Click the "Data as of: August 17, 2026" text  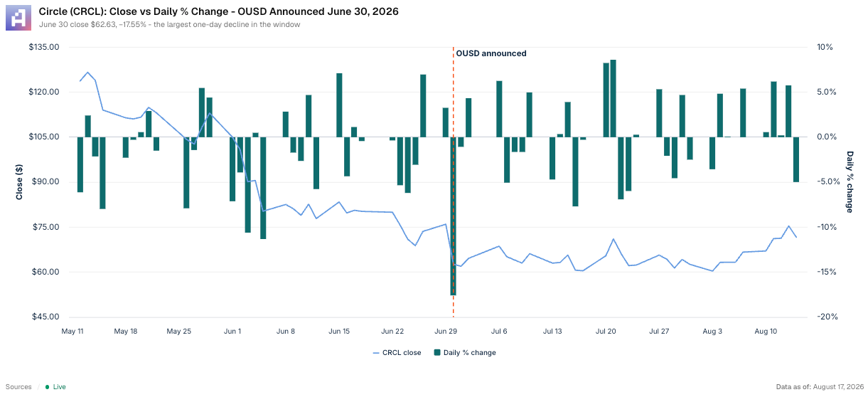pyautogui.click(x=819, y=387)
